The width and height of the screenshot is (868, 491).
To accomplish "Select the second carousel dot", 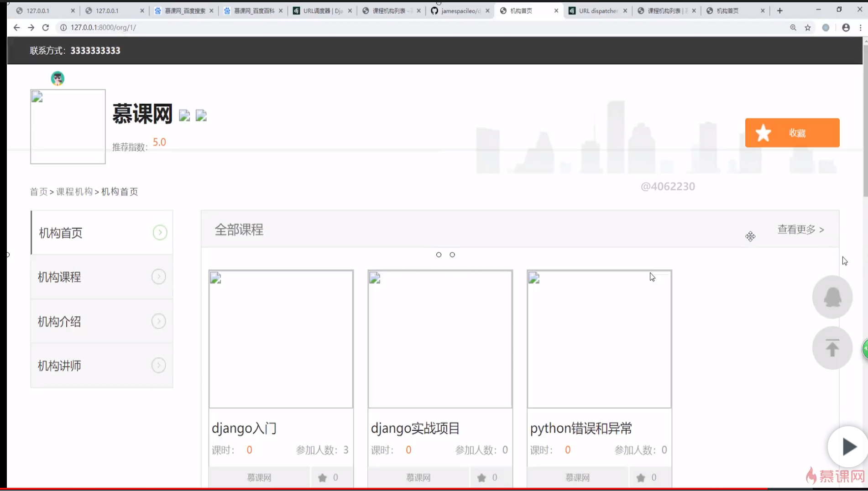I will [x=452, y=254].
